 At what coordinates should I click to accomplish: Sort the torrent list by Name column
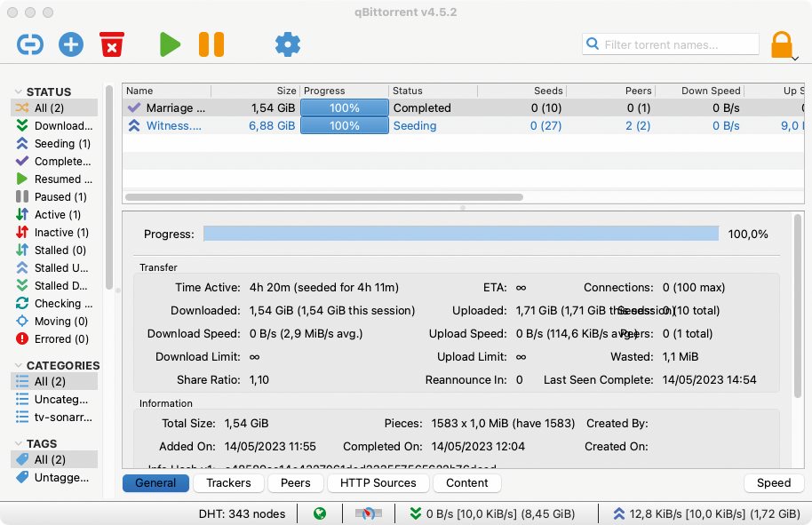click(x=166, y=91)
